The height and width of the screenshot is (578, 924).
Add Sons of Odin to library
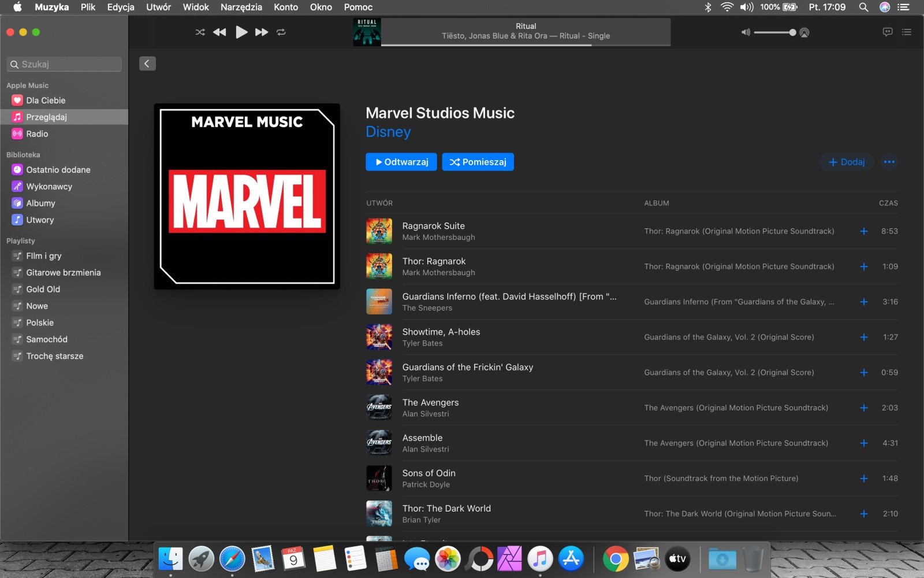(x=864, y=479)
